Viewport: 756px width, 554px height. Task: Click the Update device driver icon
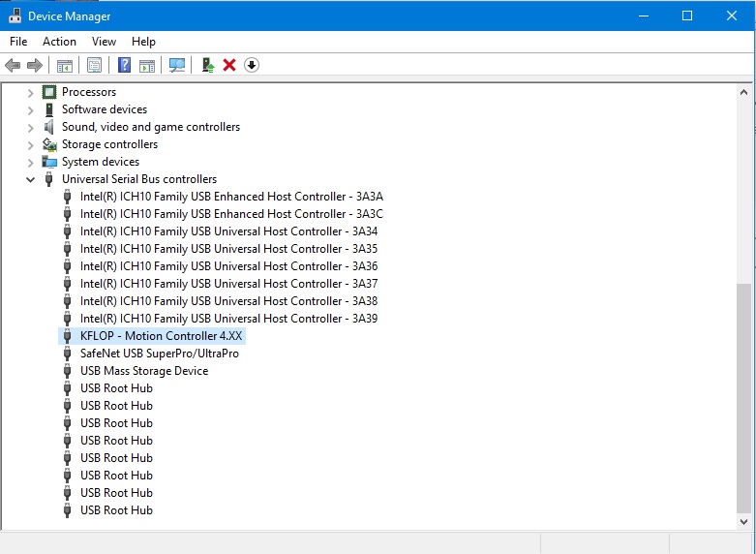coord(207,65)
